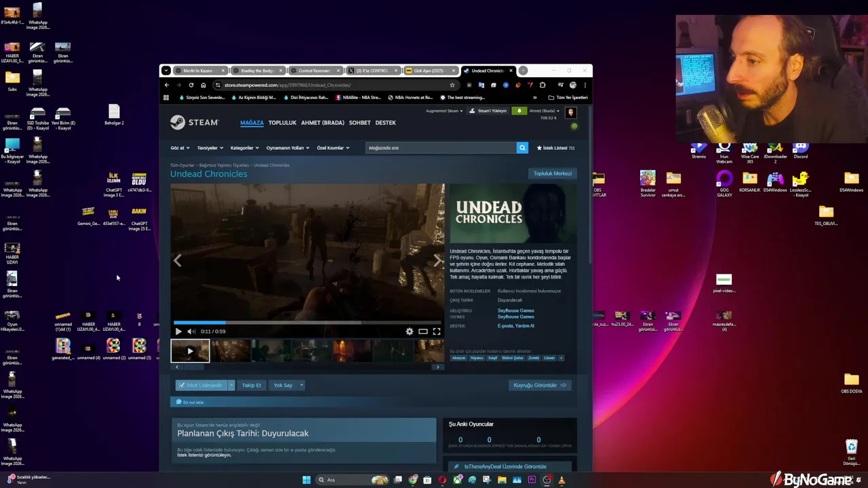Show next media with right arrow
868x488 pixels.
coord(437,260)
